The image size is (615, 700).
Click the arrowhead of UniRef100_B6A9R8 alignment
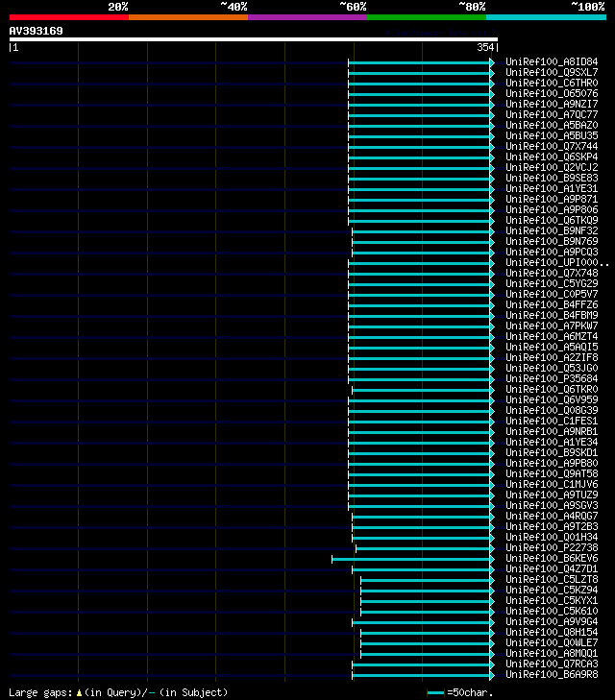492,675
